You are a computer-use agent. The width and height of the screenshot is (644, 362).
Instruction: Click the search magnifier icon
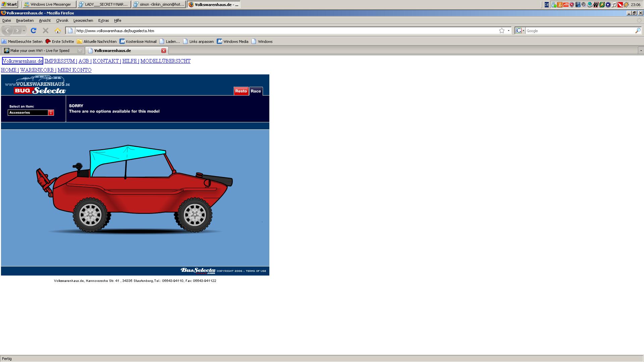pyautogui.click(x=638, y=31)
